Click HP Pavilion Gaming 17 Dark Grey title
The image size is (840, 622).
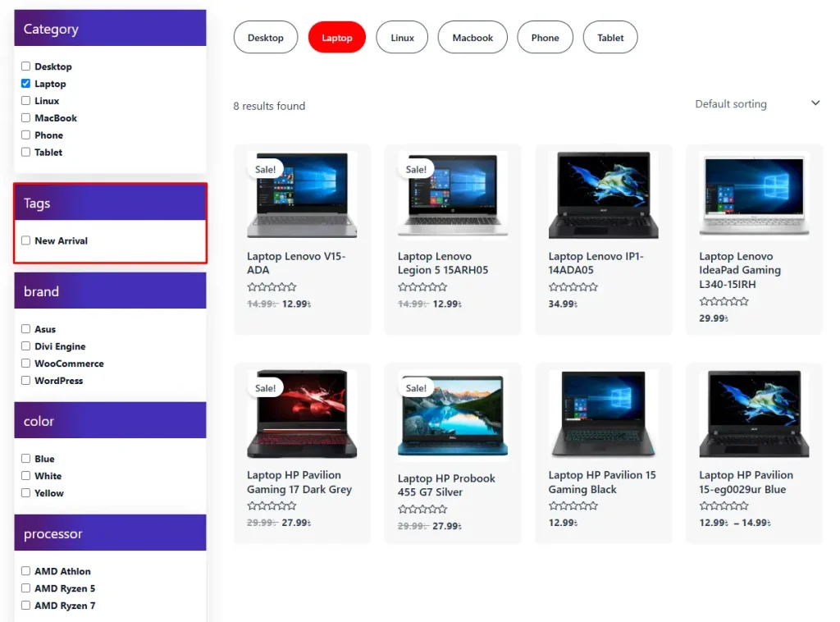point(299,483)
